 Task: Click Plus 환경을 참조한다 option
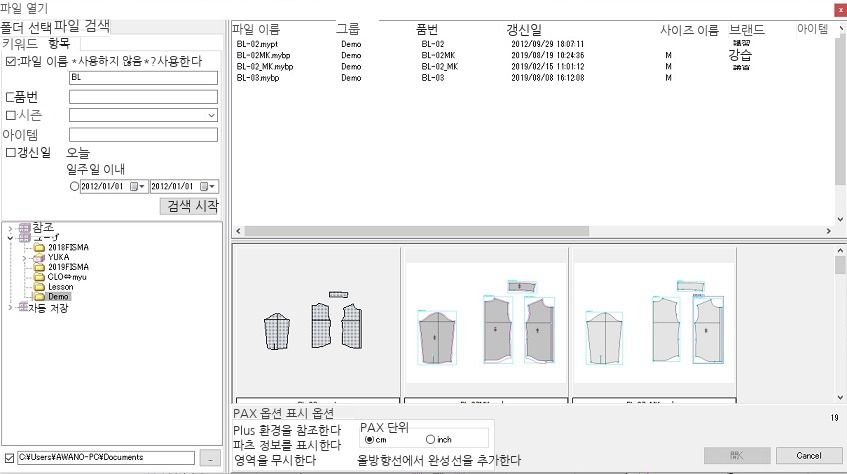tap(287, 430)
